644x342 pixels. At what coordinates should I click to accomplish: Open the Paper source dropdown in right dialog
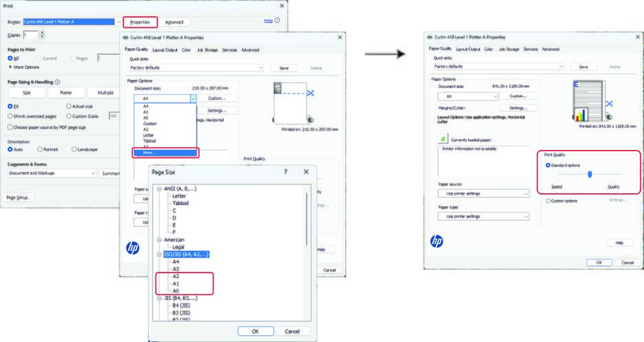click(x=484, y=193)
